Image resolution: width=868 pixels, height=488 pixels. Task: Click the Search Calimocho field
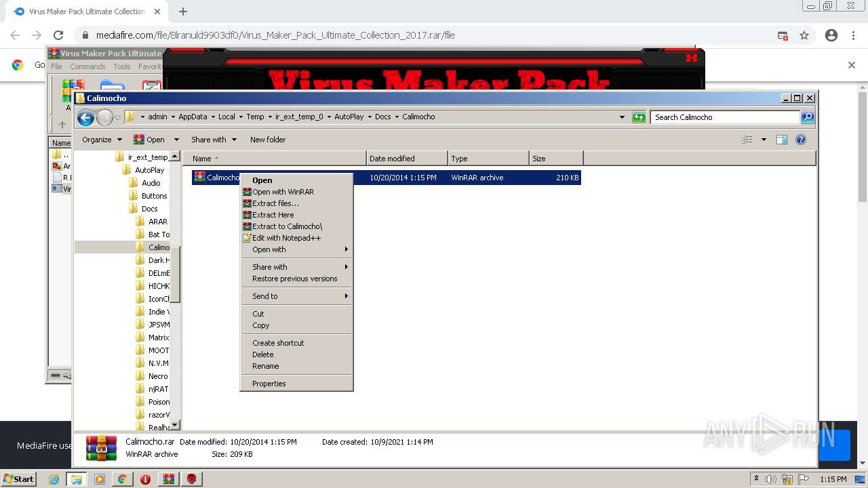point(726,117)
